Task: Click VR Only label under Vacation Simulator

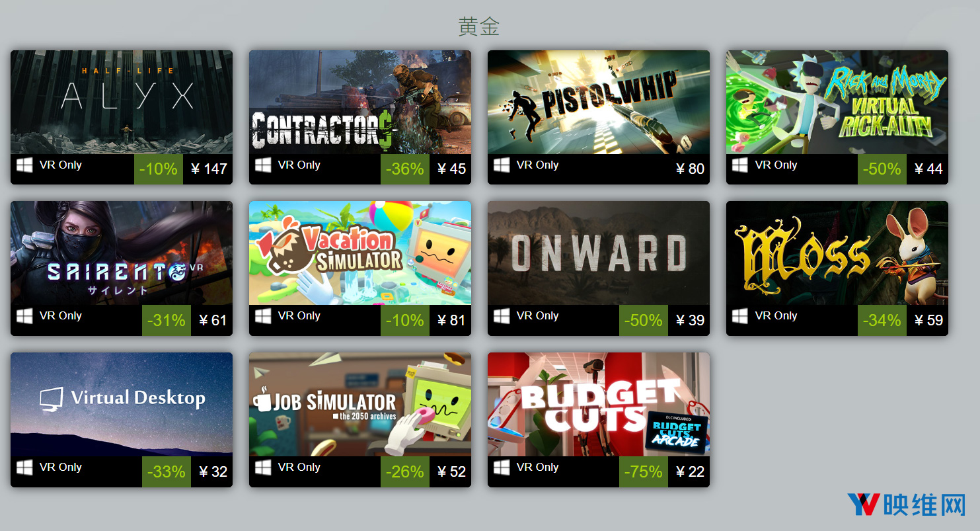Action: point(299,315)
